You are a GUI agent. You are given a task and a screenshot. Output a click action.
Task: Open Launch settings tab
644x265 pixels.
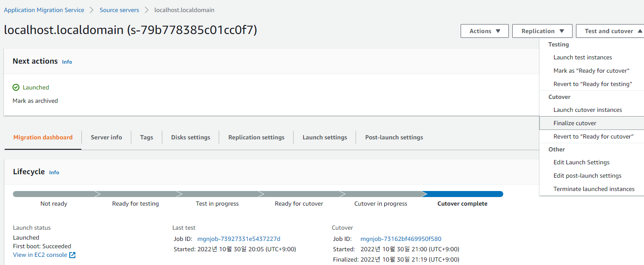[325, 137]
